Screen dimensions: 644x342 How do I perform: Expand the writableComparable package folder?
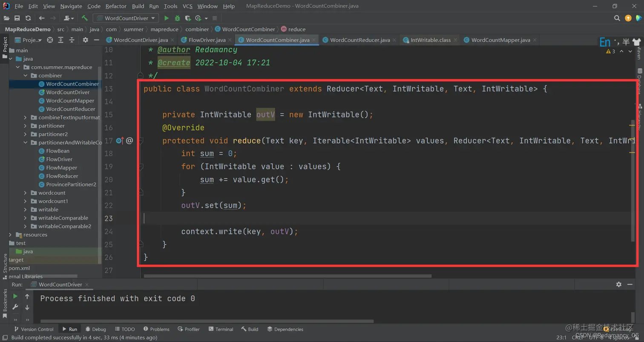(x=26, y=218)
